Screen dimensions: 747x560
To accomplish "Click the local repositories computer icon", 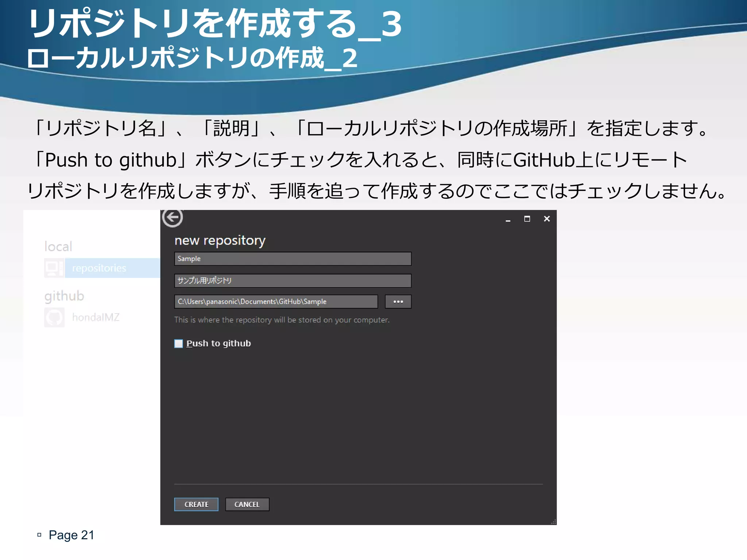I will (54, 268).
